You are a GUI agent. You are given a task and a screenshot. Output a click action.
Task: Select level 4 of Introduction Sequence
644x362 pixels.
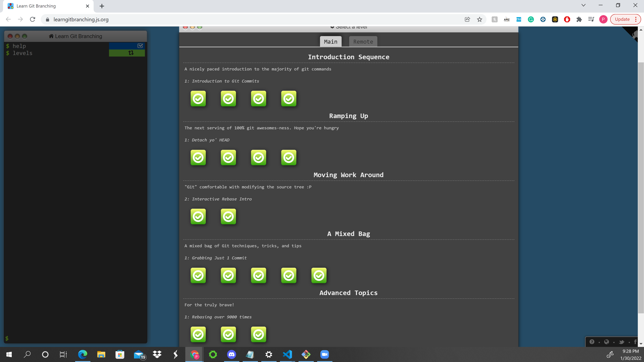[288, 98]
